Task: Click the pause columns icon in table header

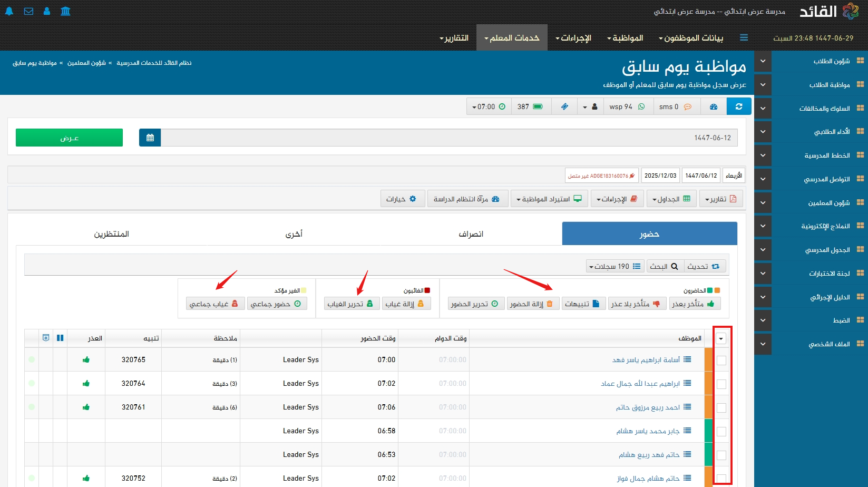Action: [60, 338]
